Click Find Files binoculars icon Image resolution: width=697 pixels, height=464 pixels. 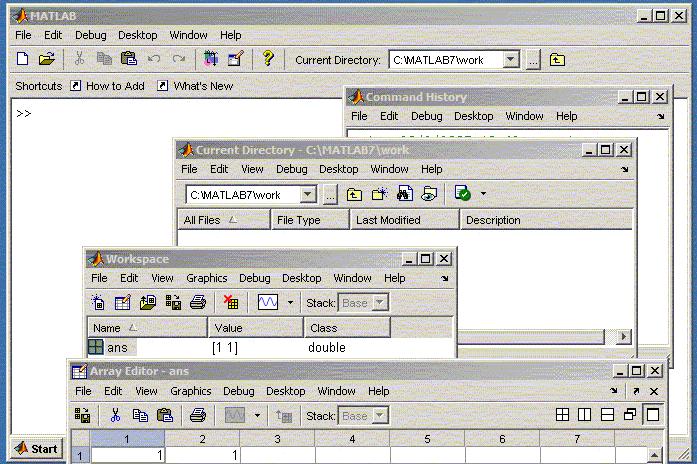pyautogui.click(x=405, y=194)
